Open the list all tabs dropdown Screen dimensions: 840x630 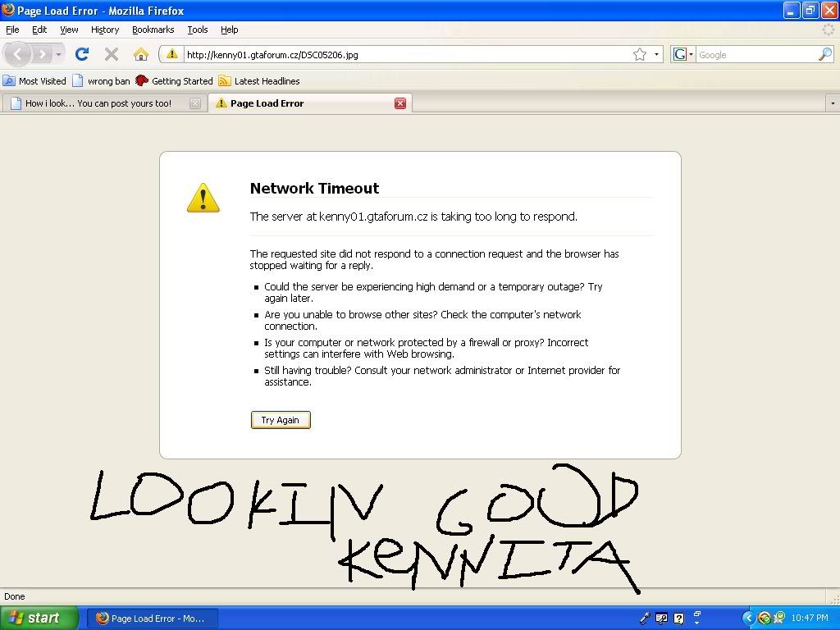pos(832,103)
